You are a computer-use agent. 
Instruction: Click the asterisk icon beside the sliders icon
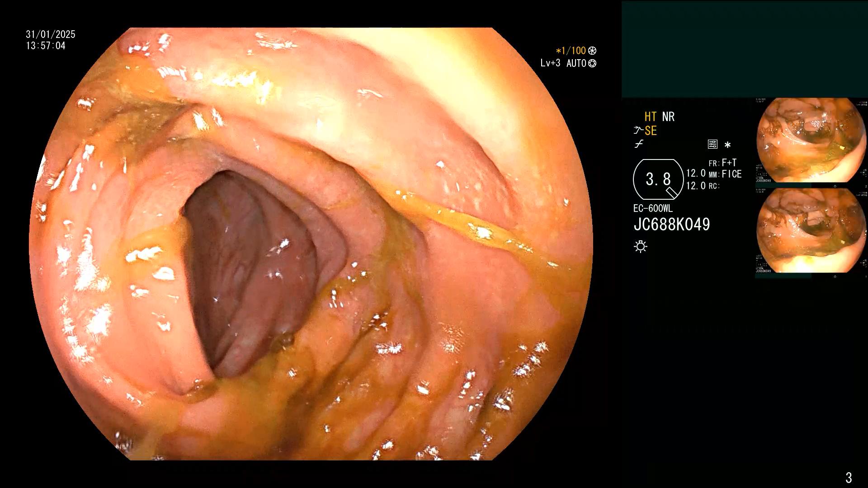click(727, 145)
